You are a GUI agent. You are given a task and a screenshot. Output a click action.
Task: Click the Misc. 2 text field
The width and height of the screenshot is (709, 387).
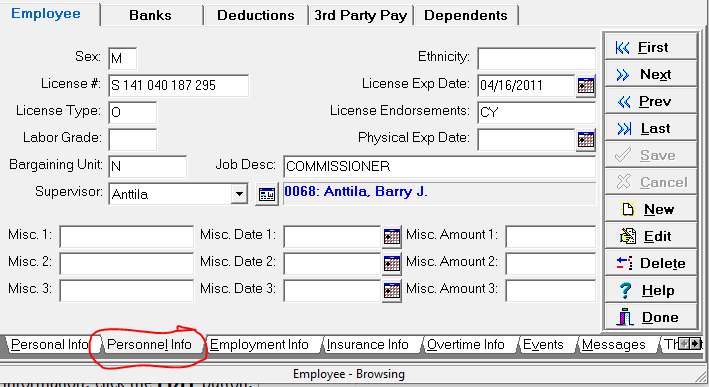(x=127, y=264)
